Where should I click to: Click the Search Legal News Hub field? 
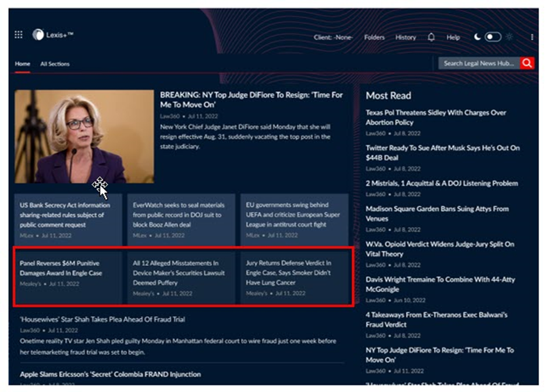point(479,63)
